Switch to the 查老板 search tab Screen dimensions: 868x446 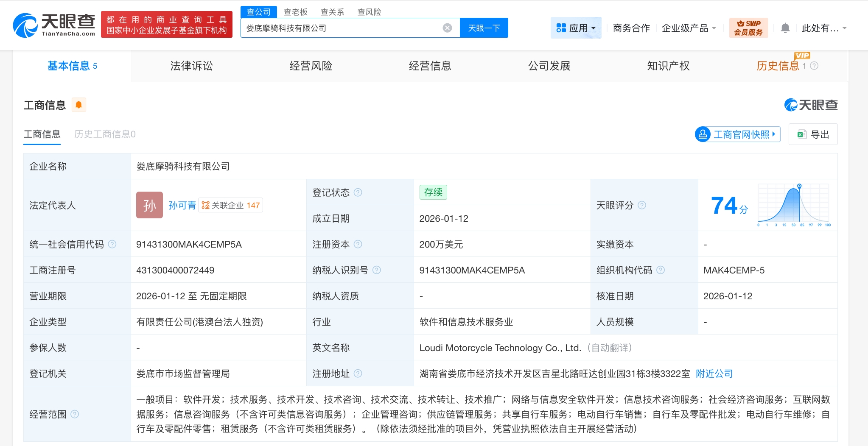pyautogui.click(x=296, y=11)
